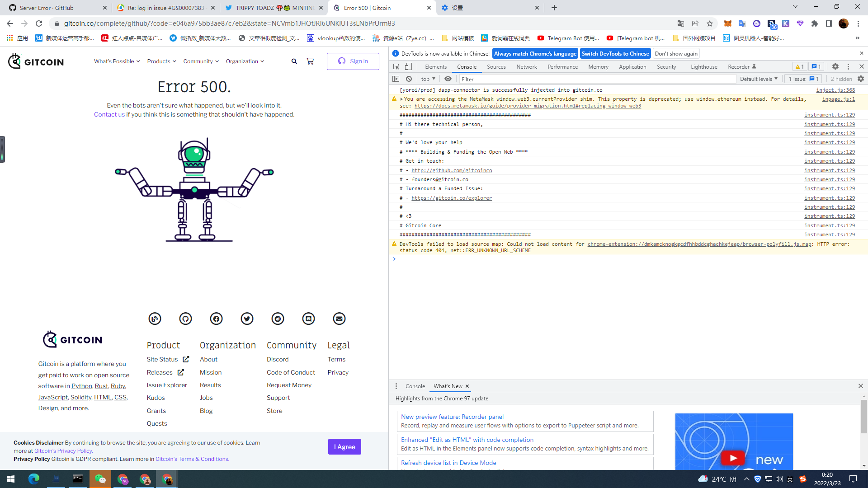Click Switch DevTools to Chinese
The height and width of the screenshot is (488, 868).
coord(615,54)
